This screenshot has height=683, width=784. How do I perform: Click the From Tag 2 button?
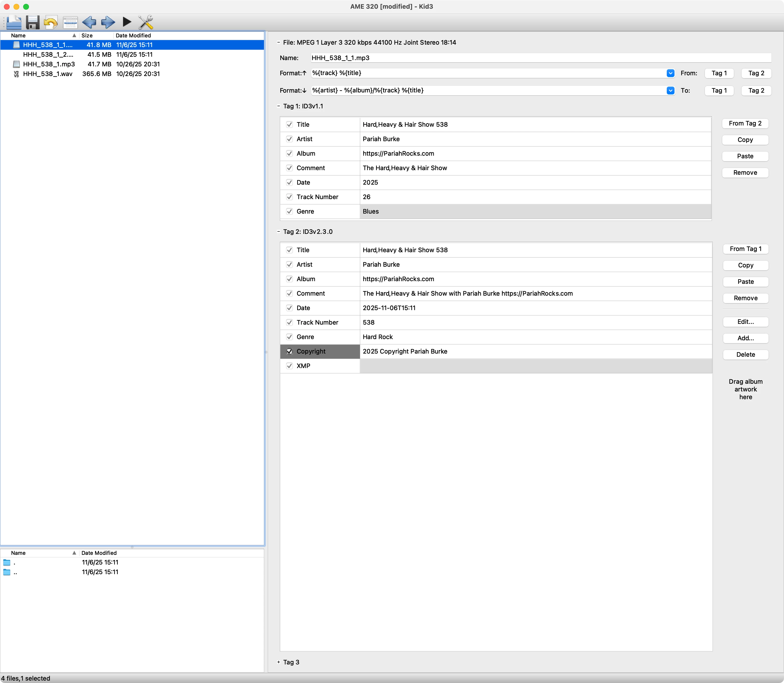point(745,124)
